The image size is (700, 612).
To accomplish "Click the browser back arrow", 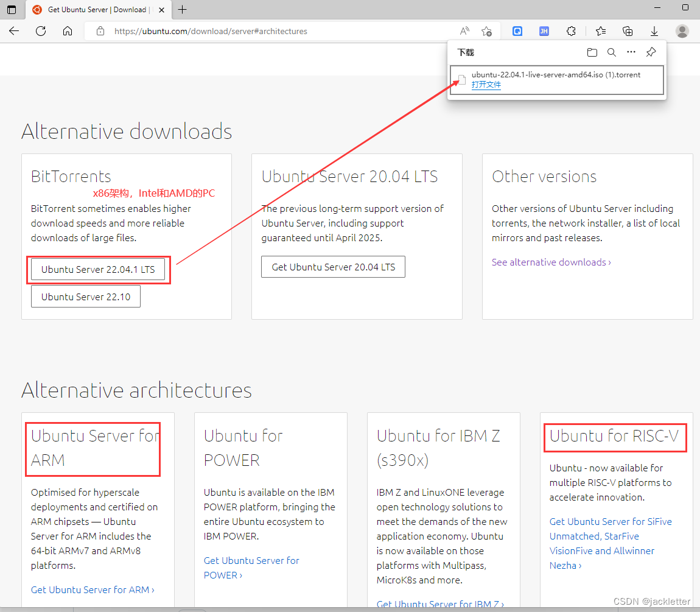I will click(x=14, y=31).
